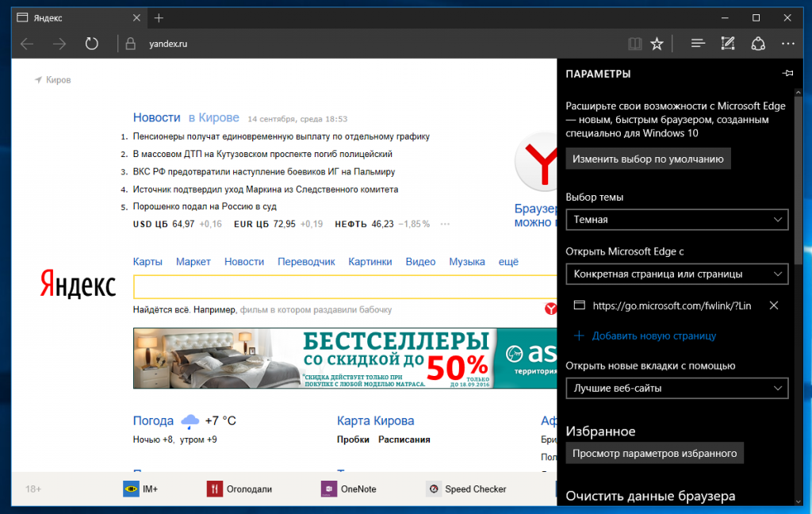Open the Share icon in toolbar
The image size is (812, 514).
coord(758,44)
